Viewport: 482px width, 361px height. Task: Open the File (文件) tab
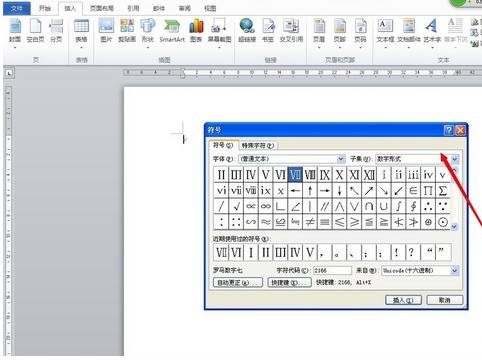tap(17, 8)
